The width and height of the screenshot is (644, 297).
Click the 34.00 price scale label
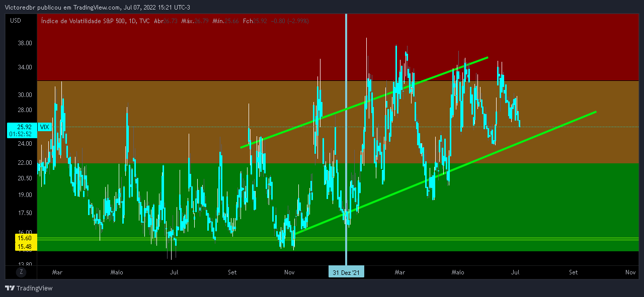pyautogui.click(x=25, y=67)
